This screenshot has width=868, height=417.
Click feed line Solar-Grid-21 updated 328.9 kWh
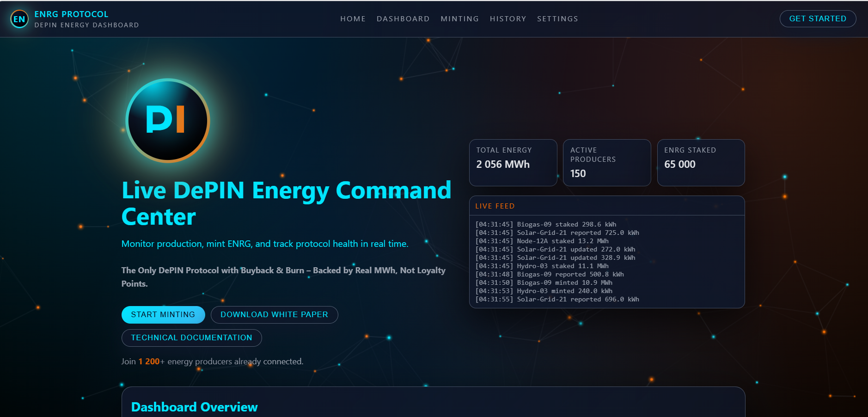pyautogui.click(x=556, y=258)
